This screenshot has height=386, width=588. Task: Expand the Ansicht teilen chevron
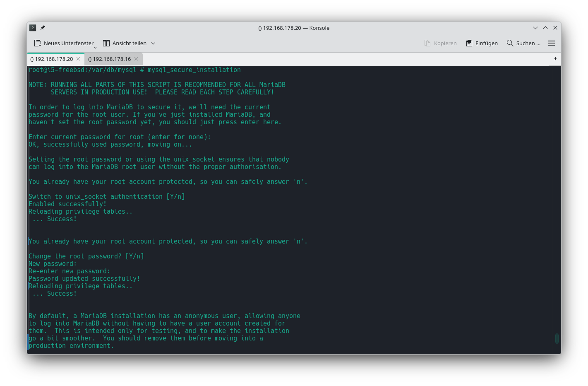153,43
